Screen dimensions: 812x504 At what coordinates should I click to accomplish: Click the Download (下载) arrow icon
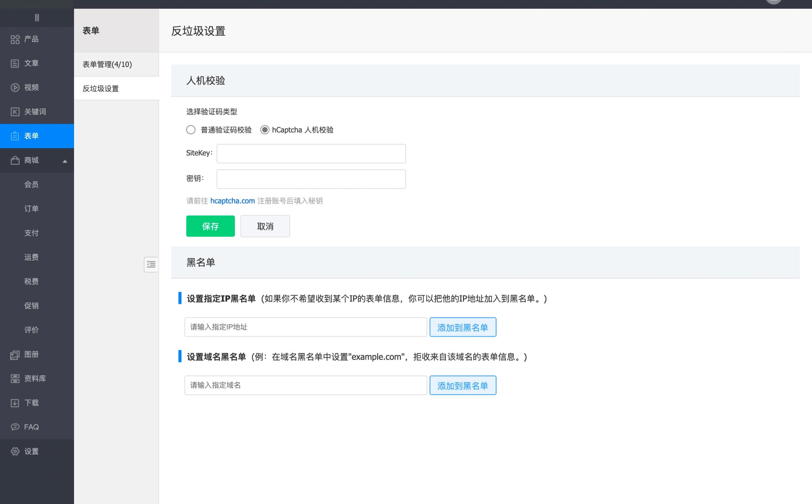[15, 403]
